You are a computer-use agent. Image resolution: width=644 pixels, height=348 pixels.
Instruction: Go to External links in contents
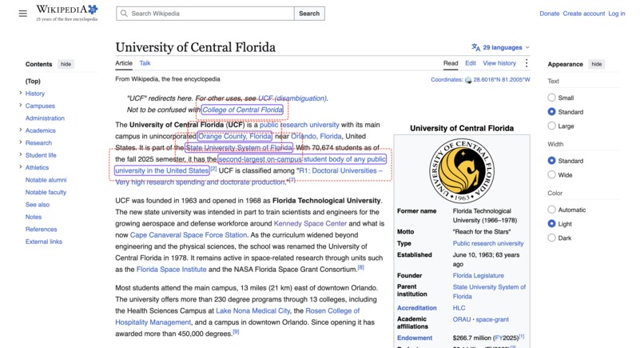click(x=43, y=242)
